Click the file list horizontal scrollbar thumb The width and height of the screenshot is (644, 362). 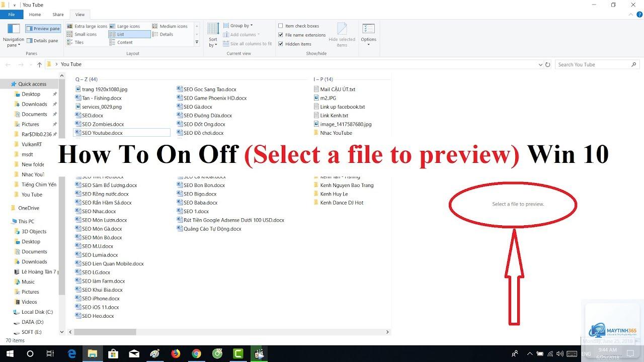point(105,332)
